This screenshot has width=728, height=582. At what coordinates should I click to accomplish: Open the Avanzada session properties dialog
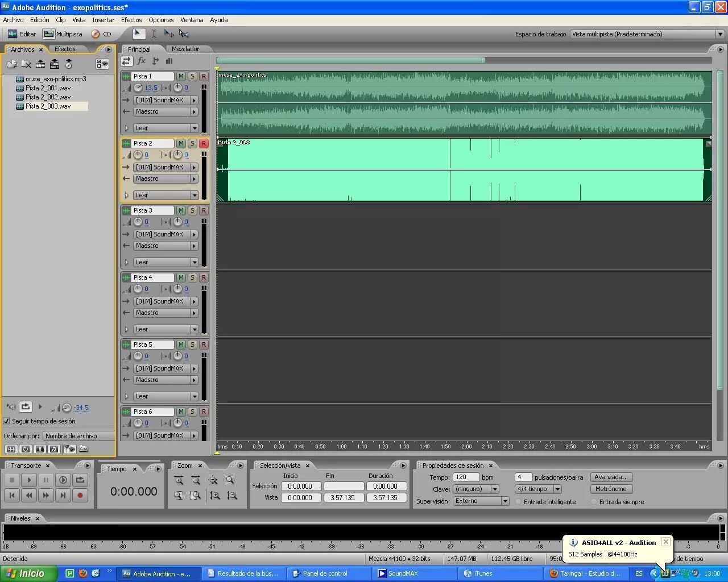tap(611, 477)
